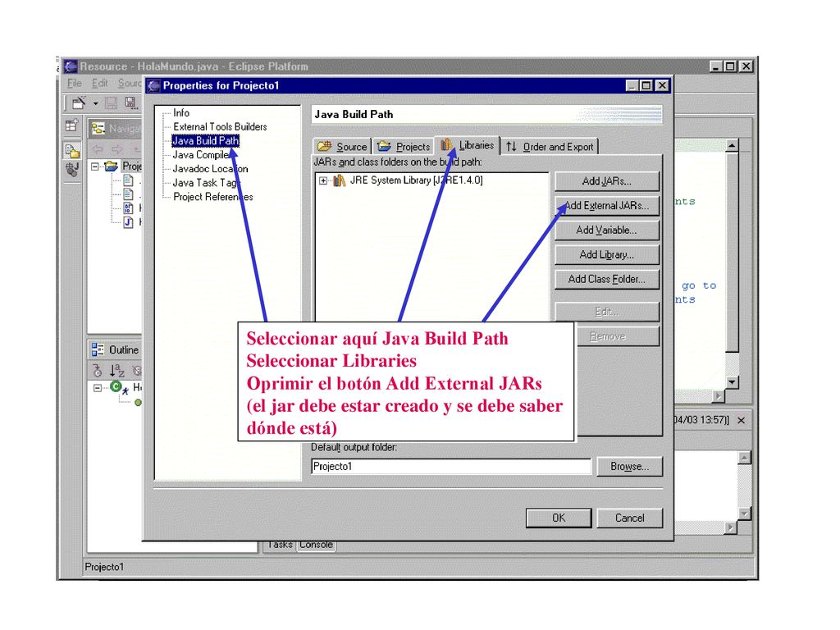The image size is (840, 630).
Task: Click Cancel in the properties dialog
Action: 629,518
